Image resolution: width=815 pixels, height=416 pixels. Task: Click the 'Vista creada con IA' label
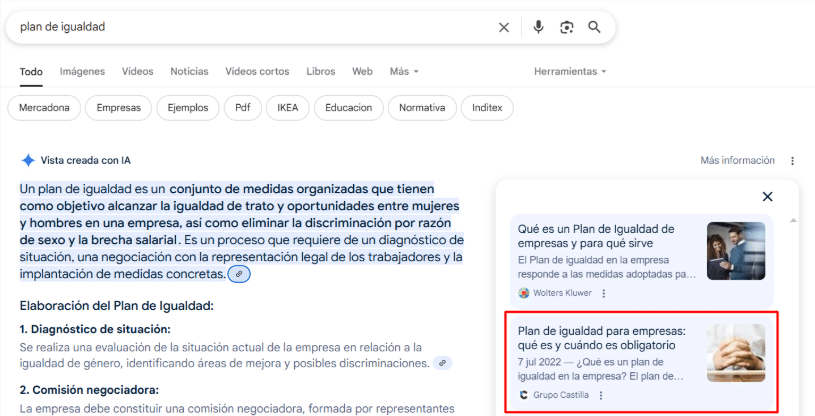[86, 161]
